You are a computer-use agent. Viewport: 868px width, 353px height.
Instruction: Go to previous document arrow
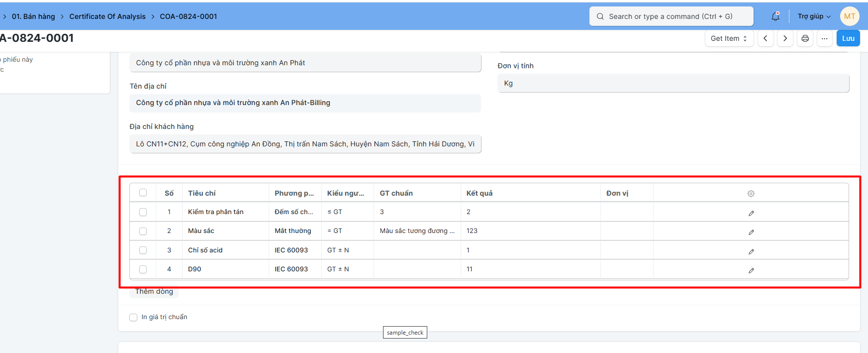tap(766, 38)
